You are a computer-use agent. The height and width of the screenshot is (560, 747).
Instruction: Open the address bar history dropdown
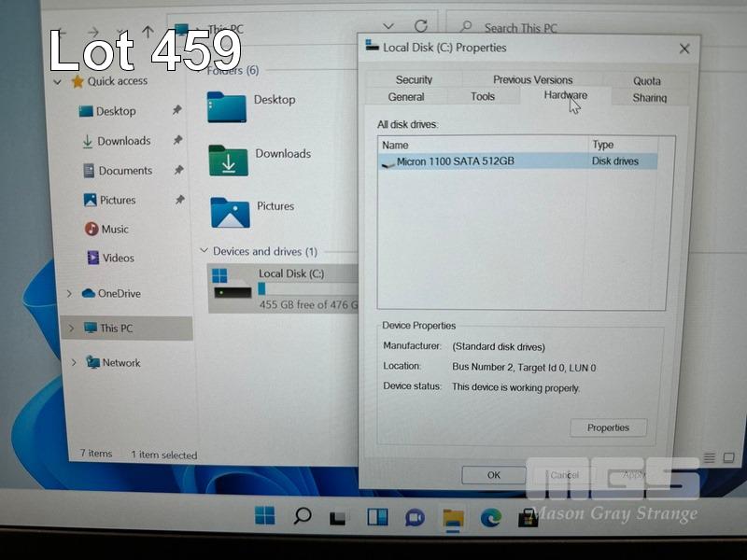389,26
